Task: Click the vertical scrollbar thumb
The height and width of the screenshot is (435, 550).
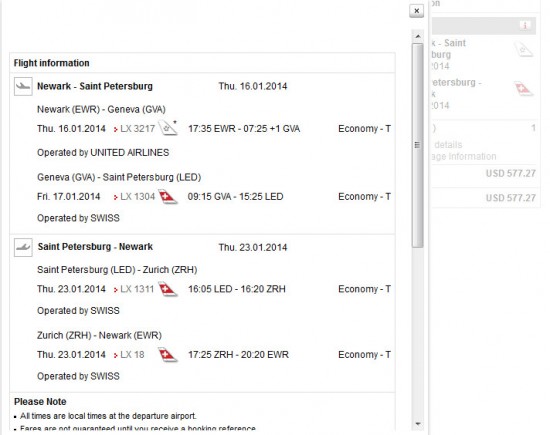Action: pos(417,145)
